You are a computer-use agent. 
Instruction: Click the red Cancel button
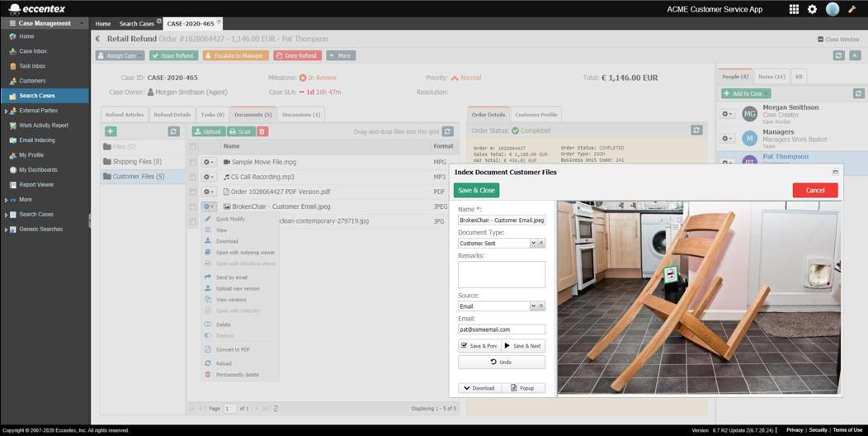(815, 190)
